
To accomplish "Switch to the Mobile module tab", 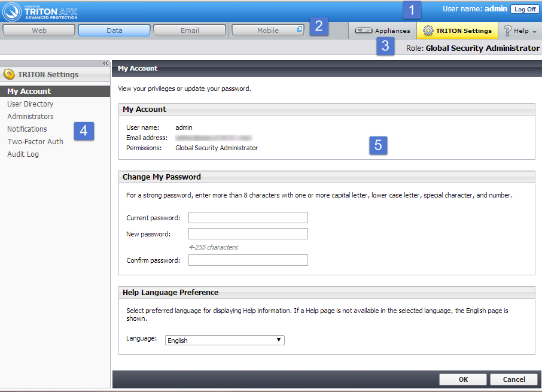I will pos(268,31).
